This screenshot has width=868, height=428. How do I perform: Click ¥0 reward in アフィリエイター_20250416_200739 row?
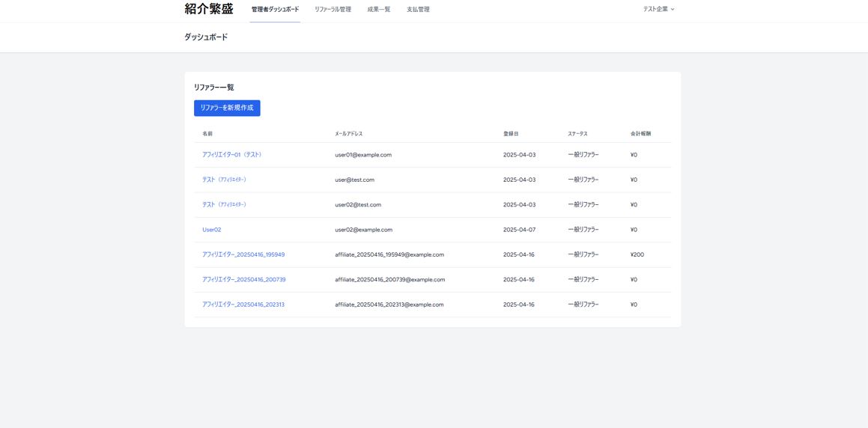(x=634, y=280)
